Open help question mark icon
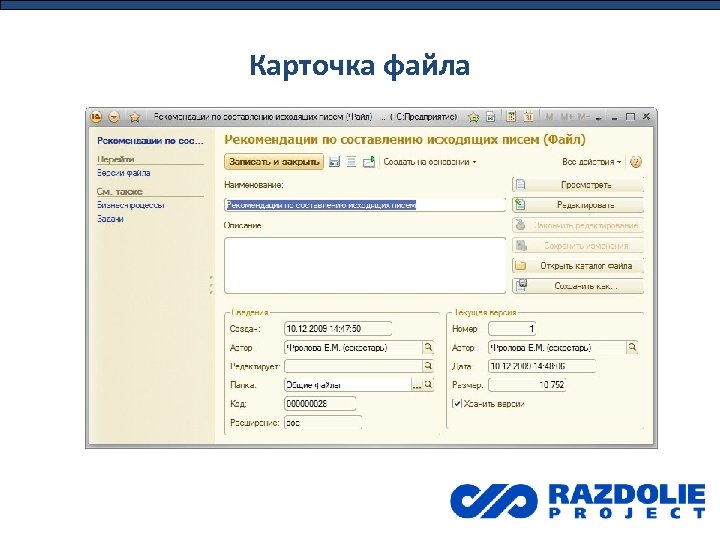Screen dimensions: 720x540 (x=636, y=162)
